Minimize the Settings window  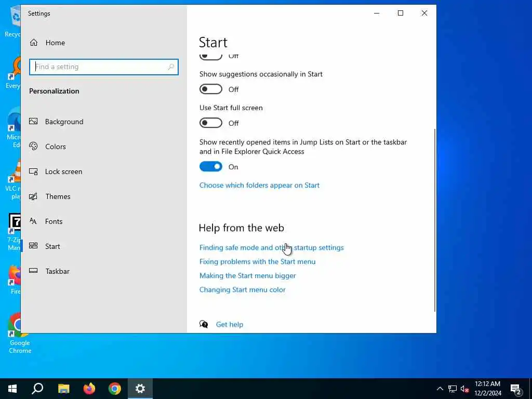point(377,13)
